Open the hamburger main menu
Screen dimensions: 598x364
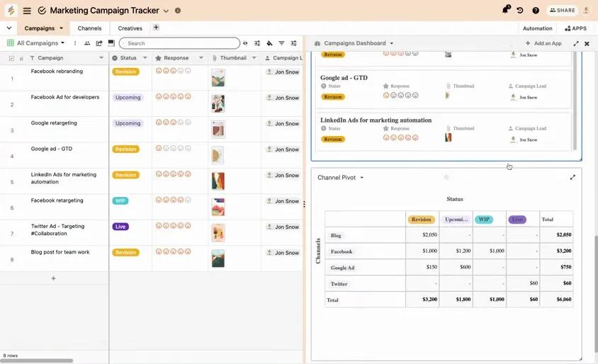click(x=27, y=11)
